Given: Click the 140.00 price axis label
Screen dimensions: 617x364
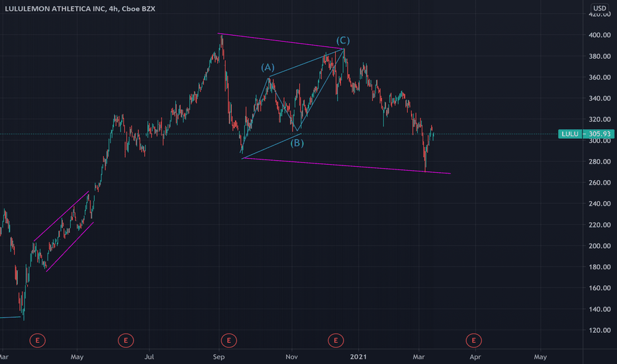Looking at the screenshot, I should click(600, 309).
